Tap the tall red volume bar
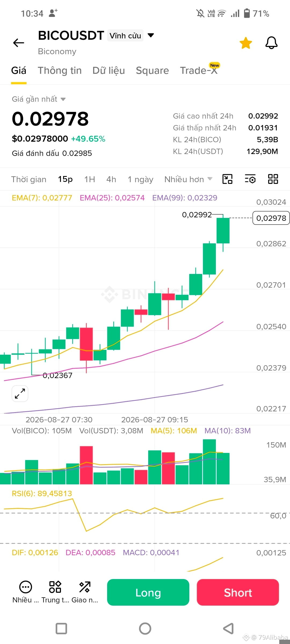This screenshot has width=290, height=644. click(x=86, y=465)
